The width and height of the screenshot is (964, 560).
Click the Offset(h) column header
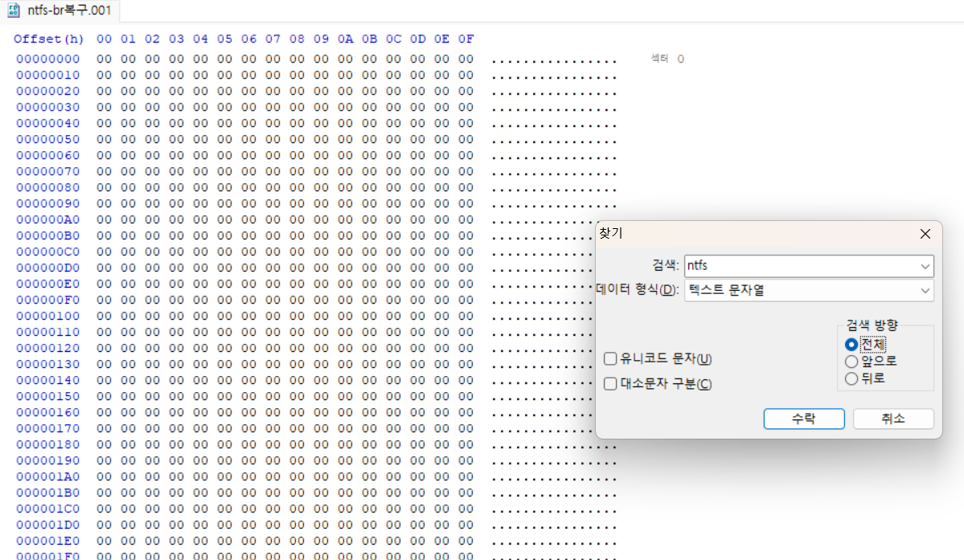[x=48, y=39]
